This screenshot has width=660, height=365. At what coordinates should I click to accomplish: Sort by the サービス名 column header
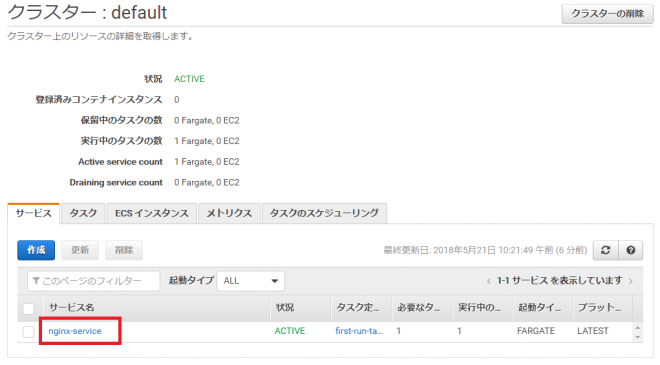pyautogui.click(x=72, y=308)
